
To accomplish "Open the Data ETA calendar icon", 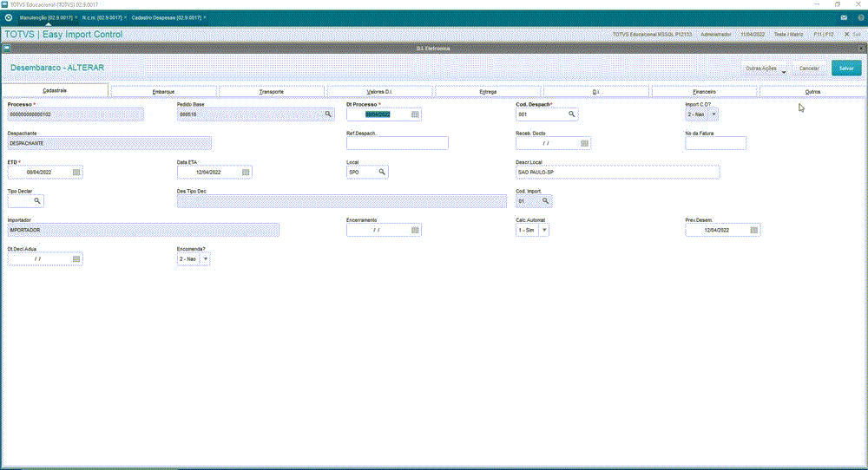I will click(246, 173).
